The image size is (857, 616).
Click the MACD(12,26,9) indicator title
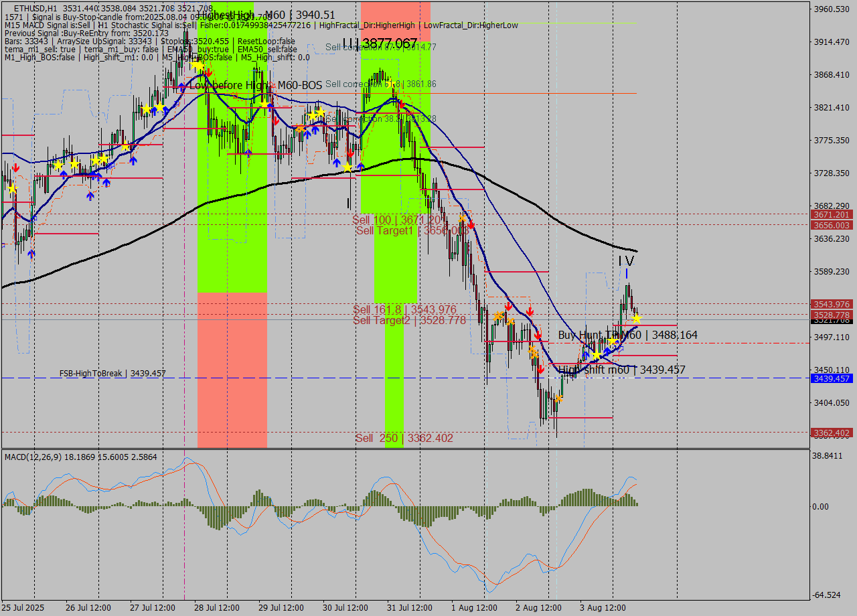pos(44,457)
